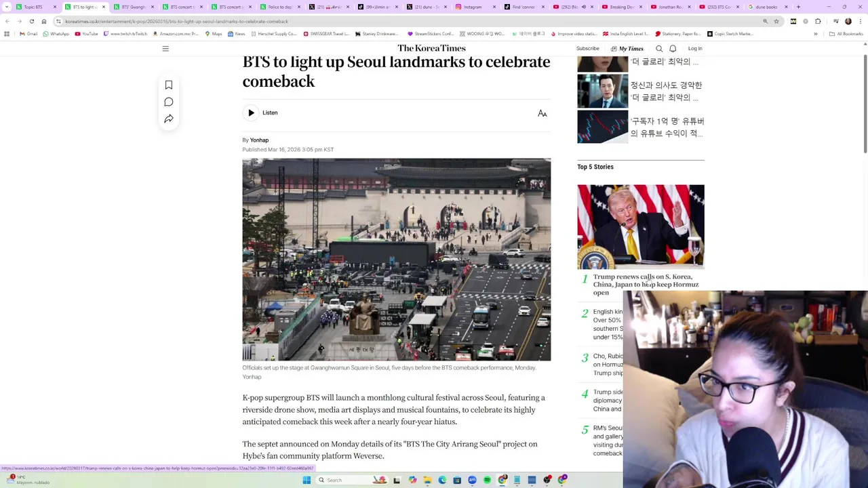Screen dimensions: 868x488
Task: Open Copilot from the taskbar
Action: click(x=412, y=480)
